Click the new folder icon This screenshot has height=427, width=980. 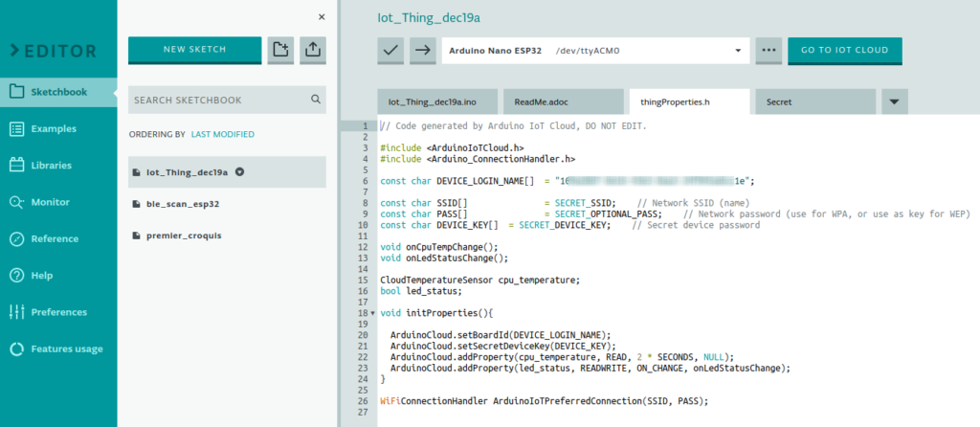(280, 51)
